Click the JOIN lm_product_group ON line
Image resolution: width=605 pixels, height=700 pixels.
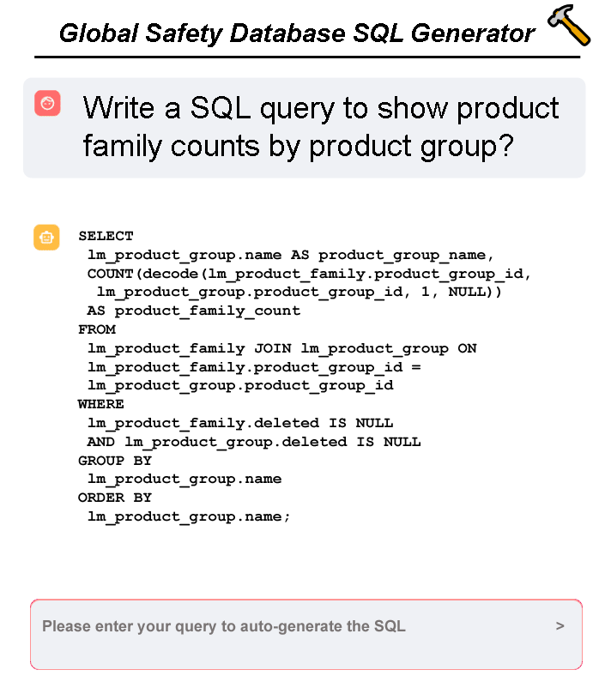pos(282,348)
